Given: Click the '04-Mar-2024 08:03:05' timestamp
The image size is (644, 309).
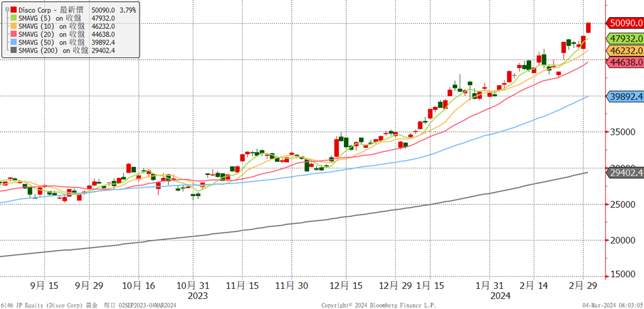Looking at the screenshot, I should tap(613, 305).
